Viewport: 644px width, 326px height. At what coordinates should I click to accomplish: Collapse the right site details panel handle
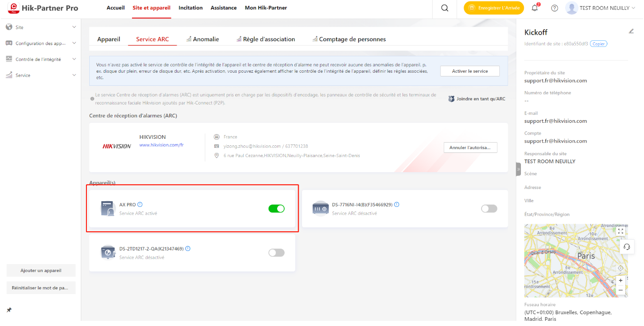coord(519,169)
